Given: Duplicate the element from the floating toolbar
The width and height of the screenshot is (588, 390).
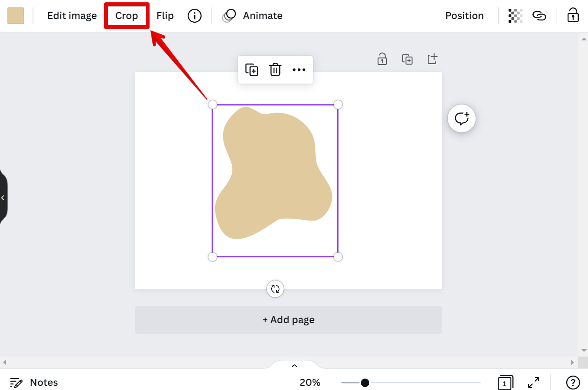Looking at the screenshot, I should 252,70.
